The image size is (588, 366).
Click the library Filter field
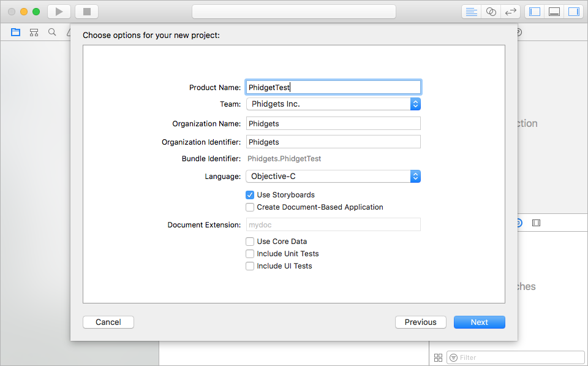(x=516, y=357)
